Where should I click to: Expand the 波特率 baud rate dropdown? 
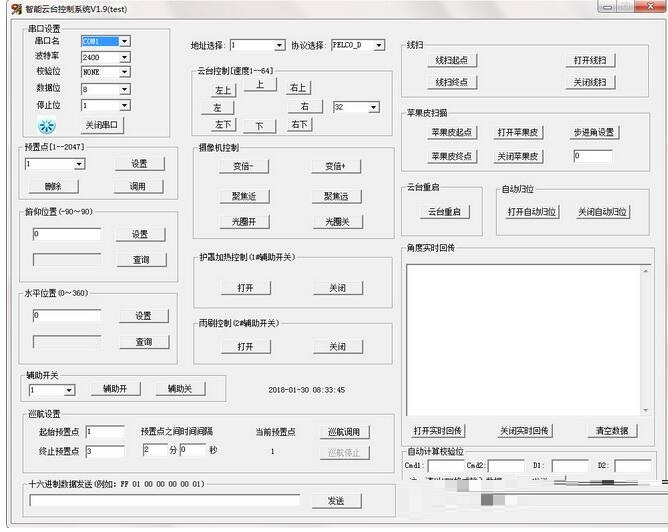coord(124,58)
